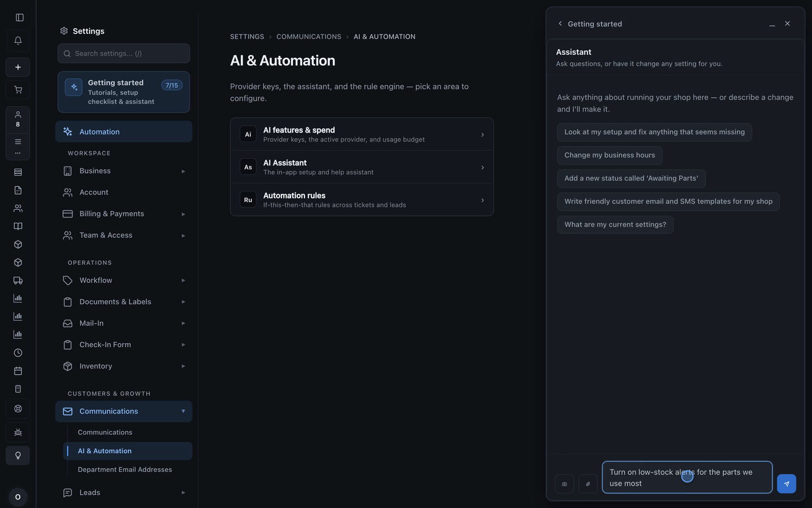This screenshot has height=508, width=812.
Task: Open the register device icon in rail
Action: tap(18, 389)
